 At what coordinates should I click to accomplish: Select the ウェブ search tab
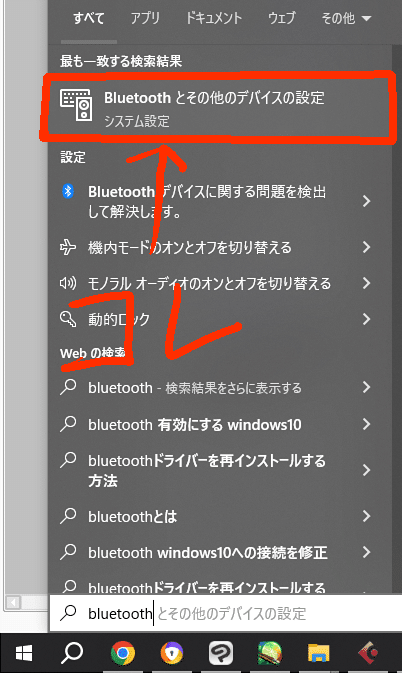pos(281,18)
